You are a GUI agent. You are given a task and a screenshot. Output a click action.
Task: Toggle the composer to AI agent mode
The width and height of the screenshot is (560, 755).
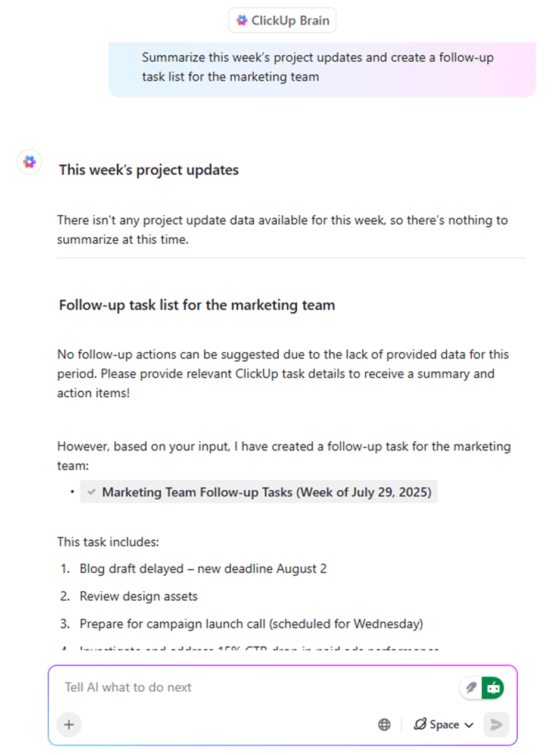[x=492, y=688]
